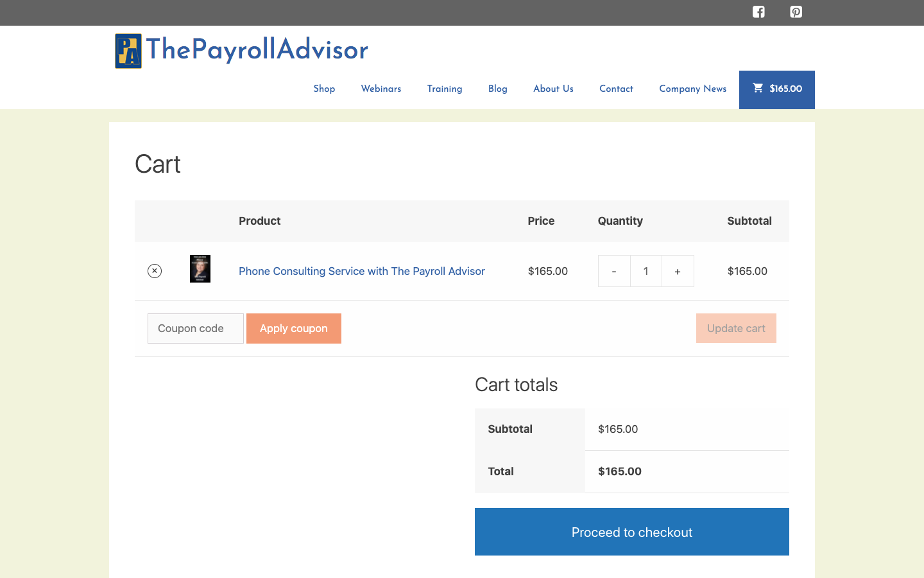Click the product thumbnail image
Image resolution: width=924 pixels, height=578 pixels.
[200, 268]
